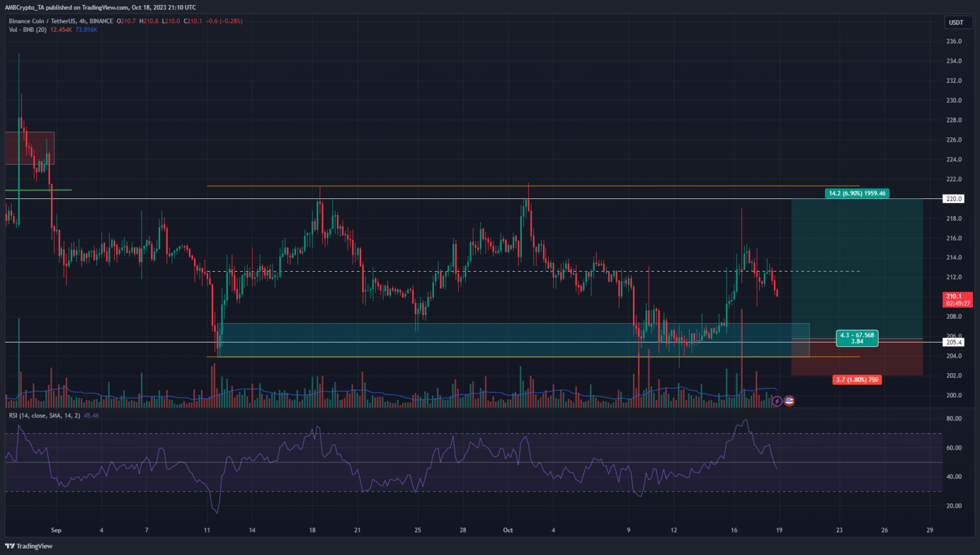
Task: Select the red 3.7 (1.80%) stop loss label
Action: pyautogui.click(x=857, y=380)
